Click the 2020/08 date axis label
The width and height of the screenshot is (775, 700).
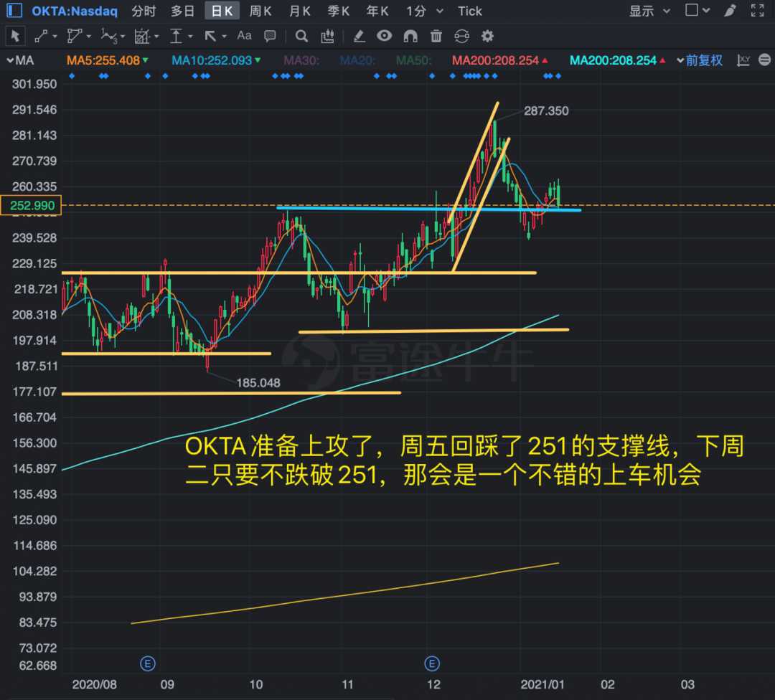coord(95,684)
